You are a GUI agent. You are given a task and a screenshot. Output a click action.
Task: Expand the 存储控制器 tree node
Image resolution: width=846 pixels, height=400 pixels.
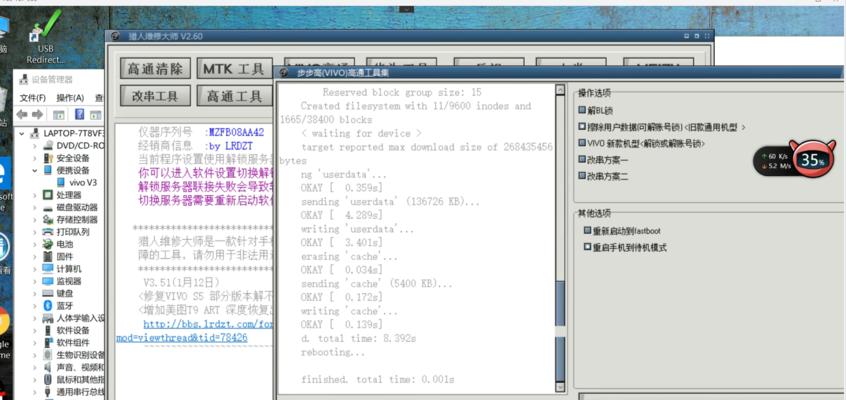coord(35,220)
